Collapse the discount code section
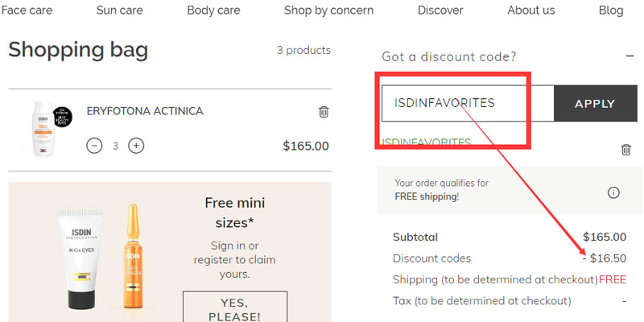644x322 pixels. pos(629,56)
